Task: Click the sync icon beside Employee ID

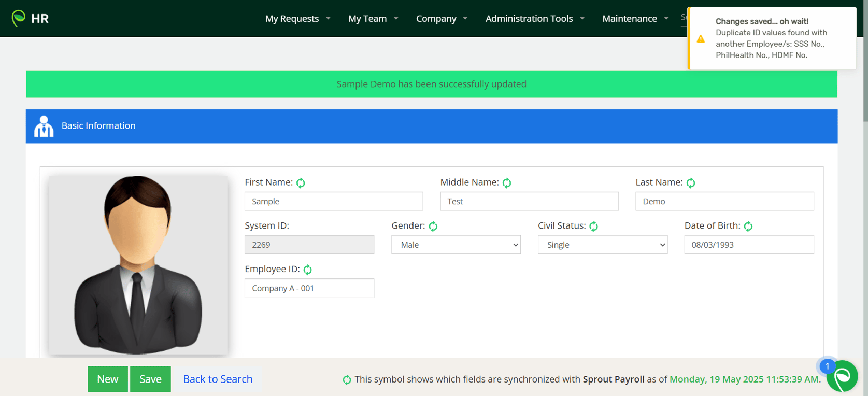Action: 308,270
